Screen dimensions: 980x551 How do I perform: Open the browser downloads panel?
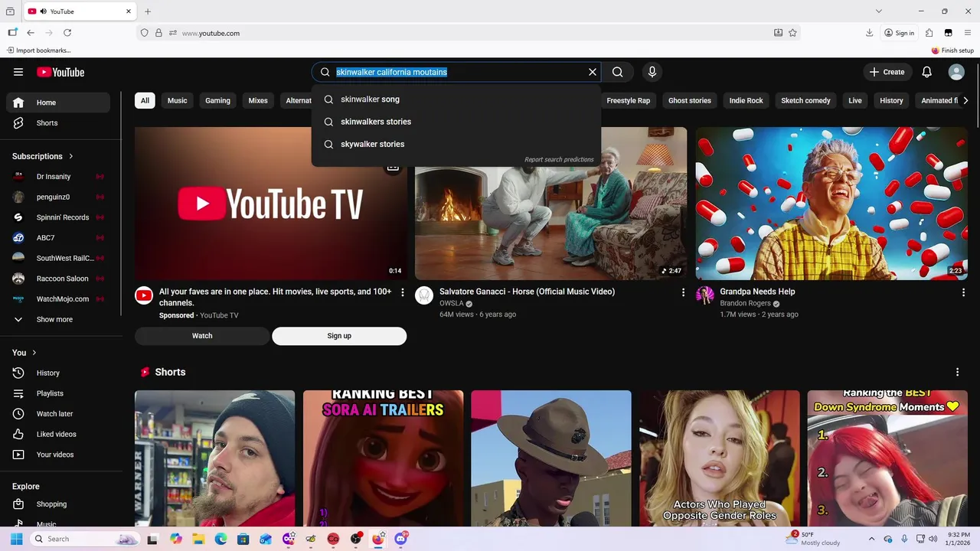[869, 33]
